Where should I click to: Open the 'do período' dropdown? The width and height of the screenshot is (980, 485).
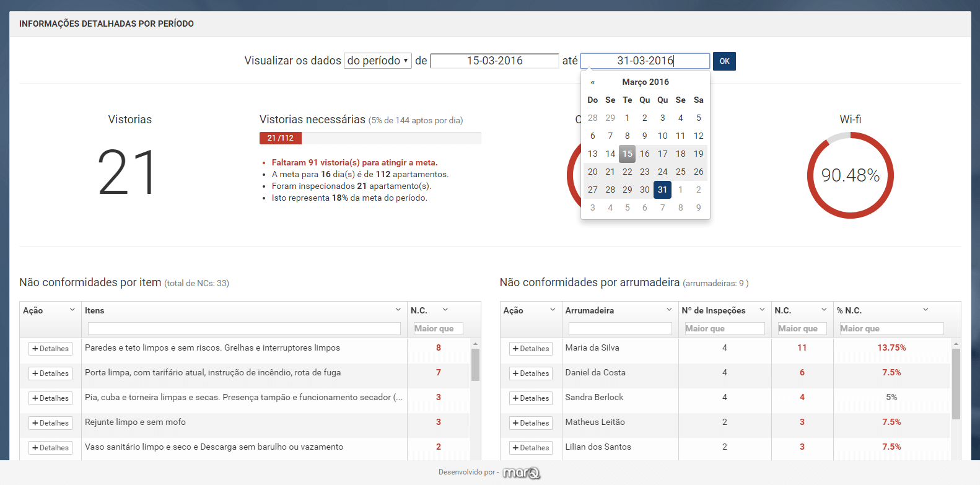click(377, 61)
